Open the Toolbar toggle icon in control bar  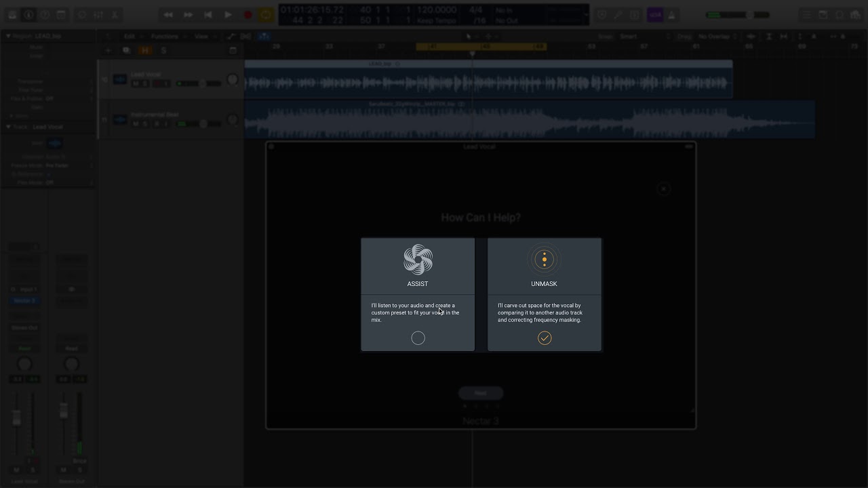point(61,15)
